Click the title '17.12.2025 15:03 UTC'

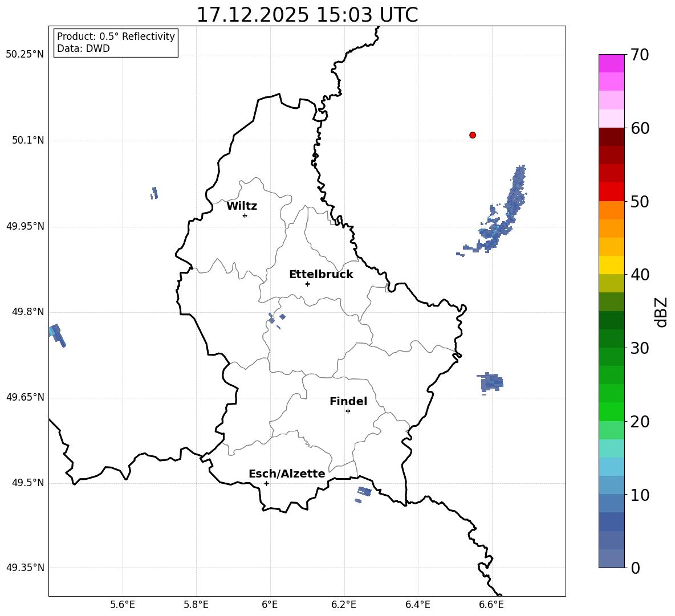point(307,15)
